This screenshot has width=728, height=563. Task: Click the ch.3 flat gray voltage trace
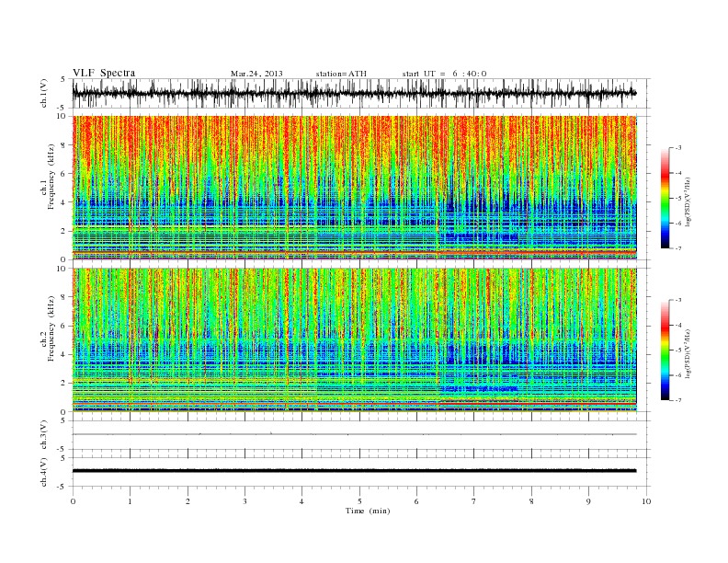[355, 434]
